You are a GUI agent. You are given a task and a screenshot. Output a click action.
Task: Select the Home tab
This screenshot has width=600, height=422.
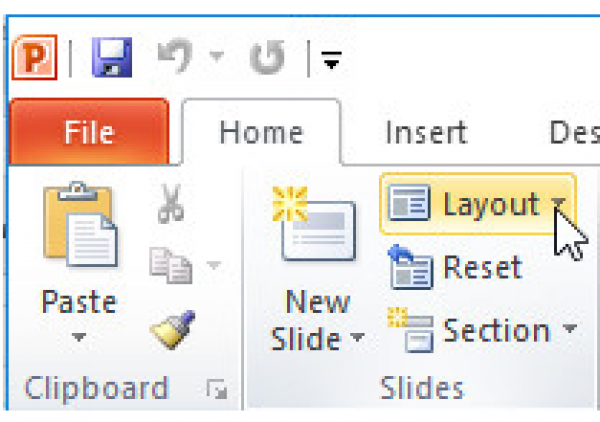[x=261, y=133]
